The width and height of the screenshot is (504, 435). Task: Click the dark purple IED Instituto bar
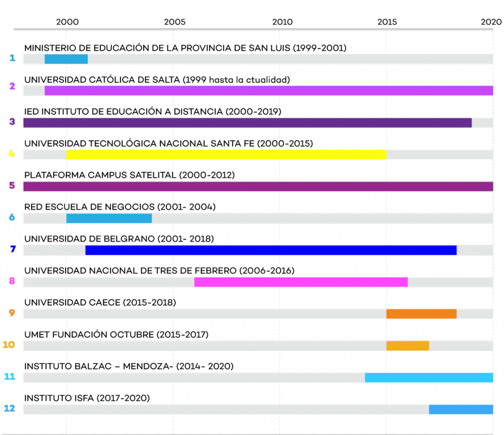(x=248, y=123)
